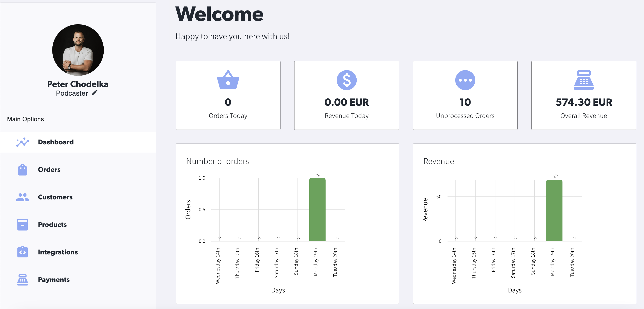Image resolution: width=644 pixels, height=309 pixels.
Task: Click the Peter Chodelka name
Action: point(78,84)
